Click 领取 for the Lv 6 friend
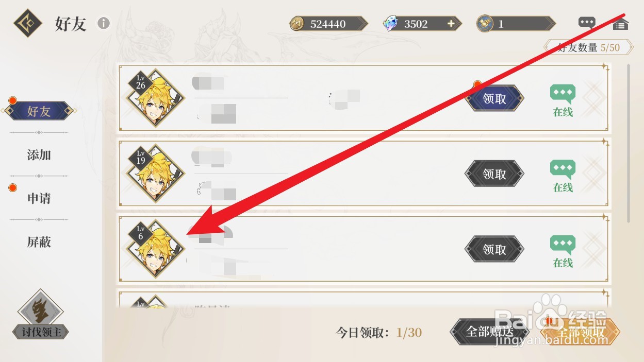Viewport: 644px width, 362px height. tap(494, 249)
